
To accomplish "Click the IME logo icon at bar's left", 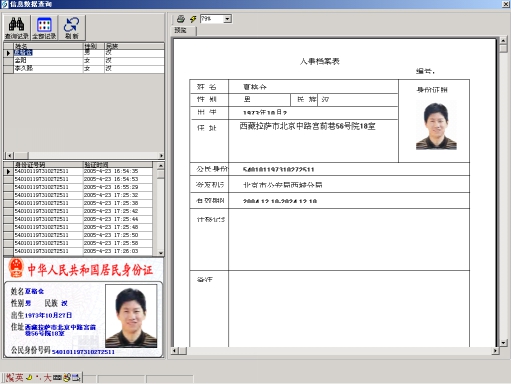I will (x=10, y=377).
